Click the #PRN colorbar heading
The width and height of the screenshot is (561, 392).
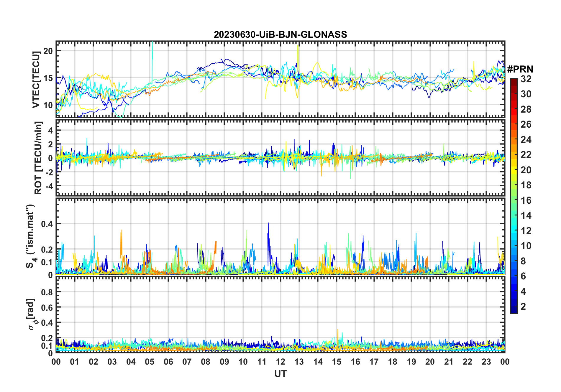point(520,69)
